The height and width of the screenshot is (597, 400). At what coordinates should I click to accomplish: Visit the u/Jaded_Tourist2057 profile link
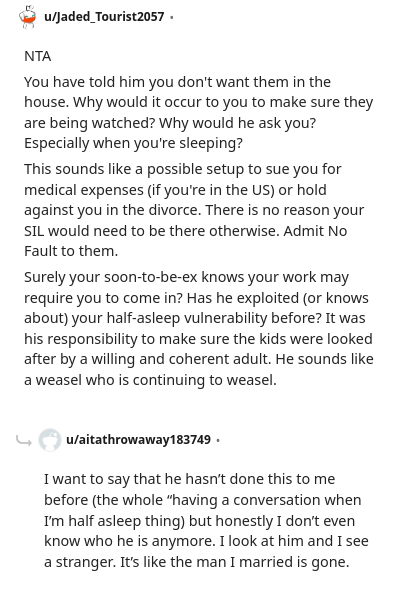coord(104,17)
